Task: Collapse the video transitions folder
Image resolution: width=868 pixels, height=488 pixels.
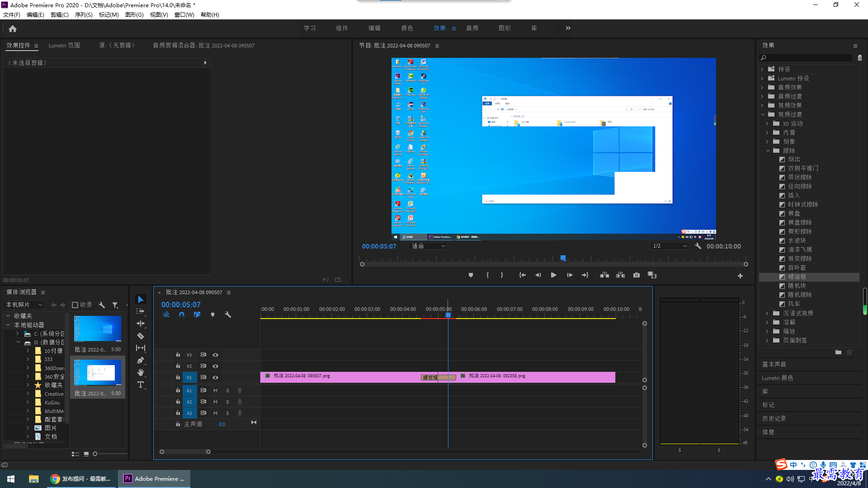Action: point(763,114)
